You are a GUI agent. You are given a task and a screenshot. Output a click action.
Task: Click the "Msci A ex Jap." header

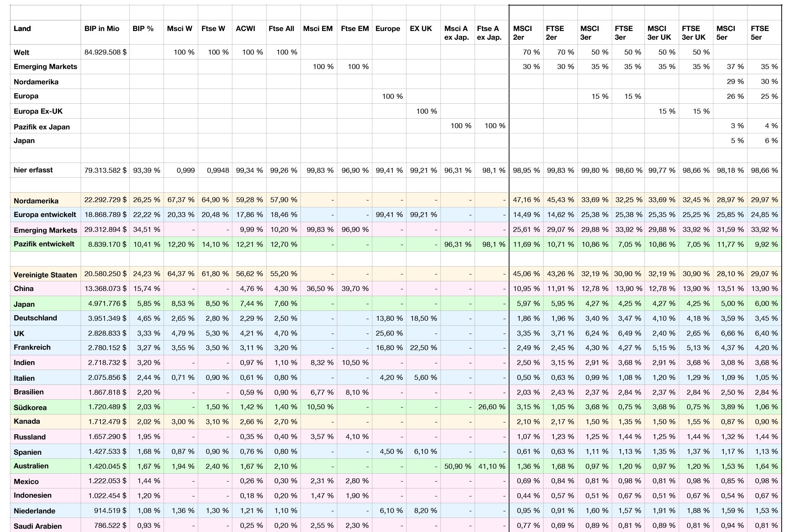tap(458, 32)
